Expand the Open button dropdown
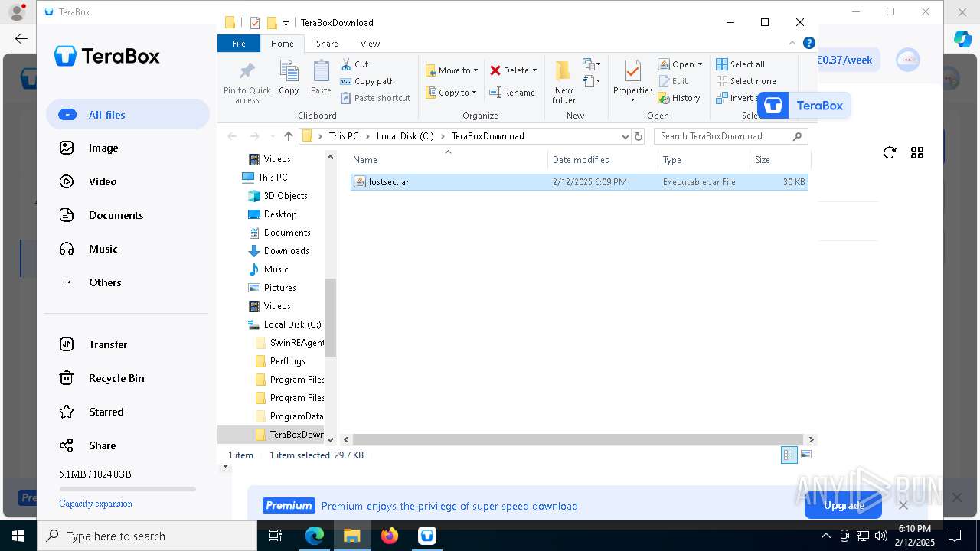This screenshot has width=980, height=551. [700, 64]
